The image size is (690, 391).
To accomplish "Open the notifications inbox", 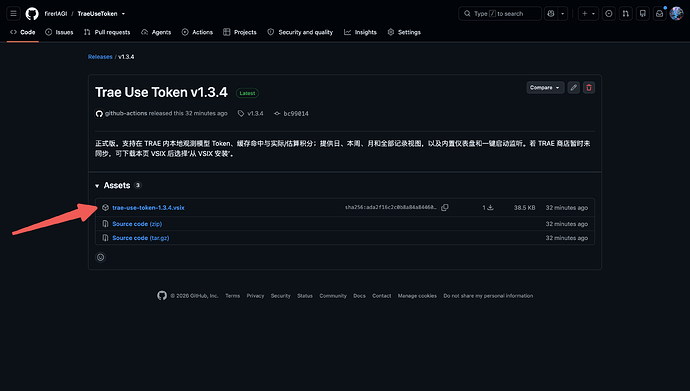I will point(660,14).
